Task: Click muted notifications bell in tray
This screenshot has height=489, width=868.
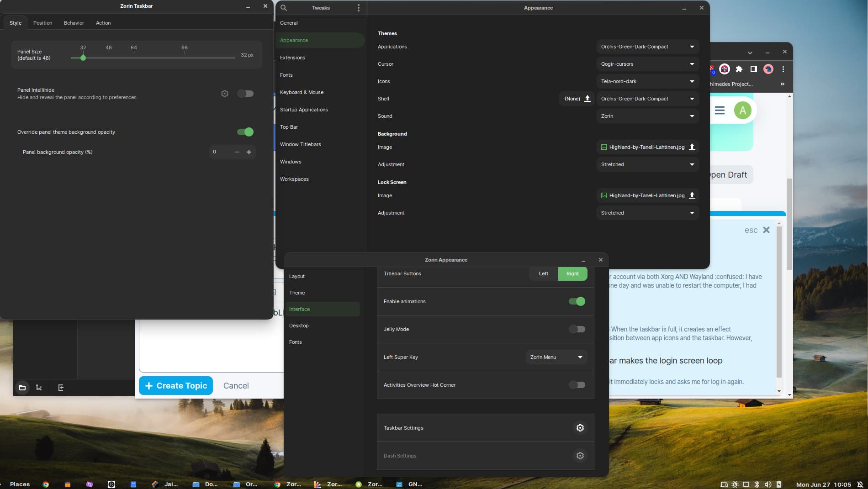Action: [860, 484]
